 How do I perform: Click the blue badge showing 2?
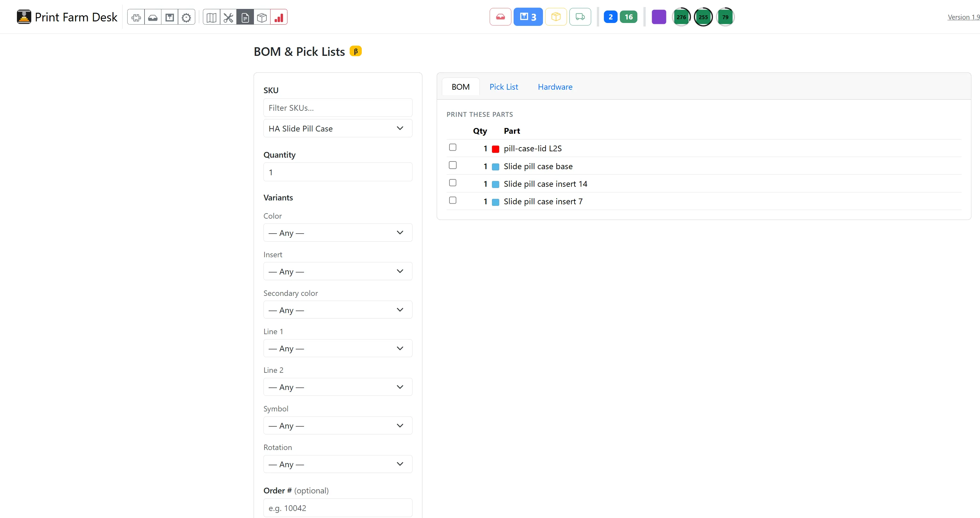611,17
